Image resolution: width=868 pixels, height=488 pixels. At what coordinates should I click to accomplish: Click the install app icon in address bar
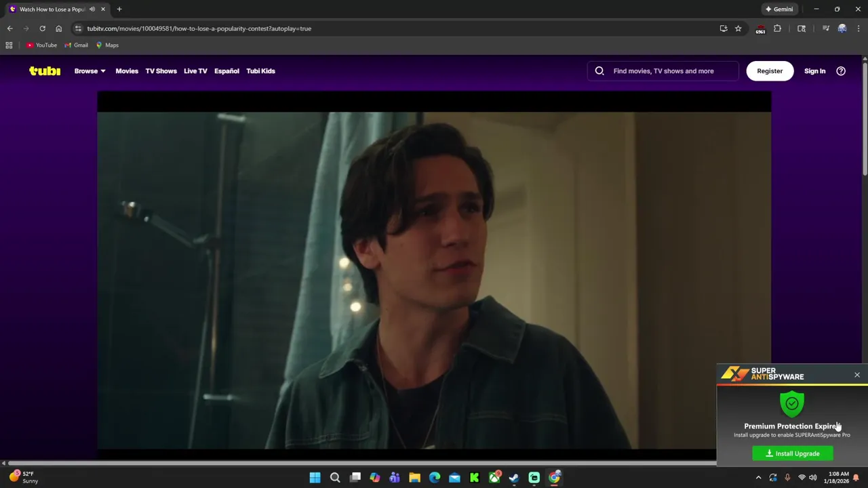click(724, 28)
